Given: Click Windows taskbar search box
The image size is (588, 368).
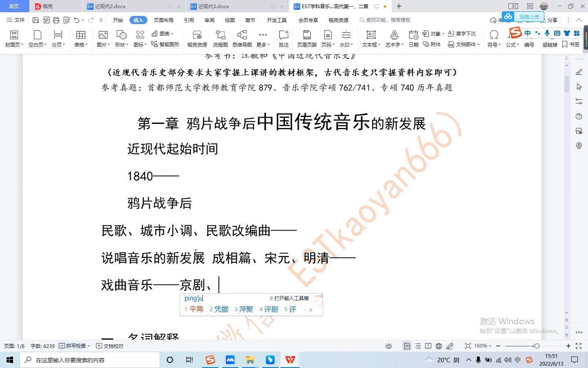Looking at the screenshot, I should coord(90,360).
